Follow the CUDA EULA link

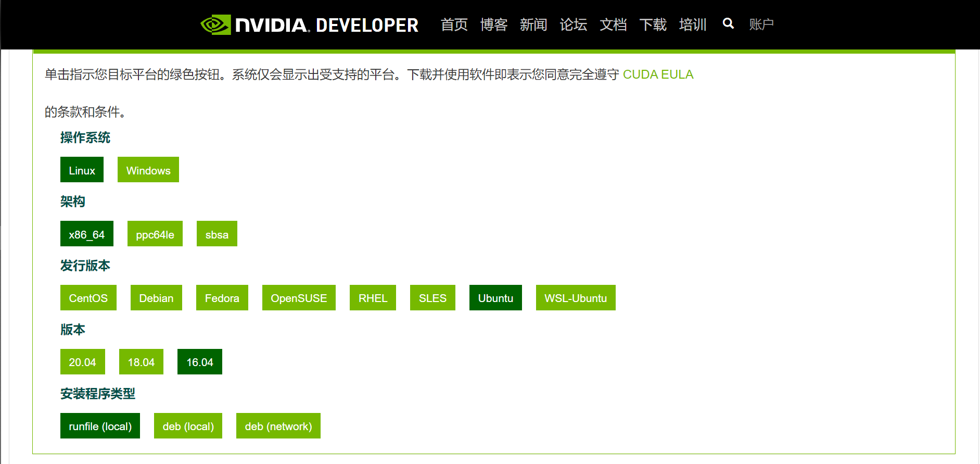tap(658, 74)
